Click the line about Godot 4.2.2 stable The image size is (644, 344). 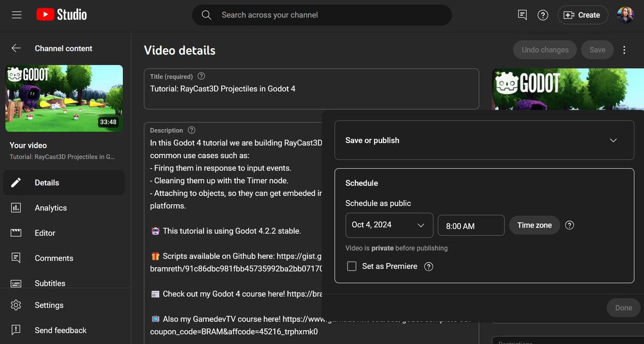(x=226, y=231)
